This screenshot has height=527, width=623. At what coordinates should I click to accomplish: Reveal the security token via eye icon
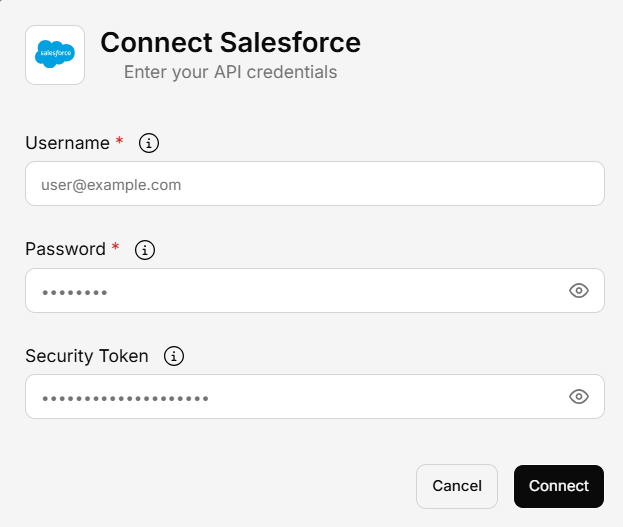[x=578, y=397]
